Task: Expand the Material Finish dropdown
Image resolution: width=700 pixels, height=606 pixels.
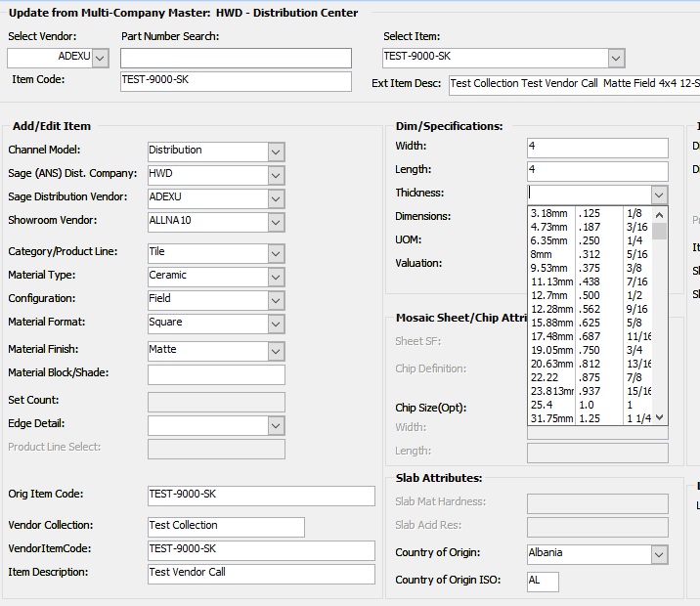Action: [x=276, y=351]
